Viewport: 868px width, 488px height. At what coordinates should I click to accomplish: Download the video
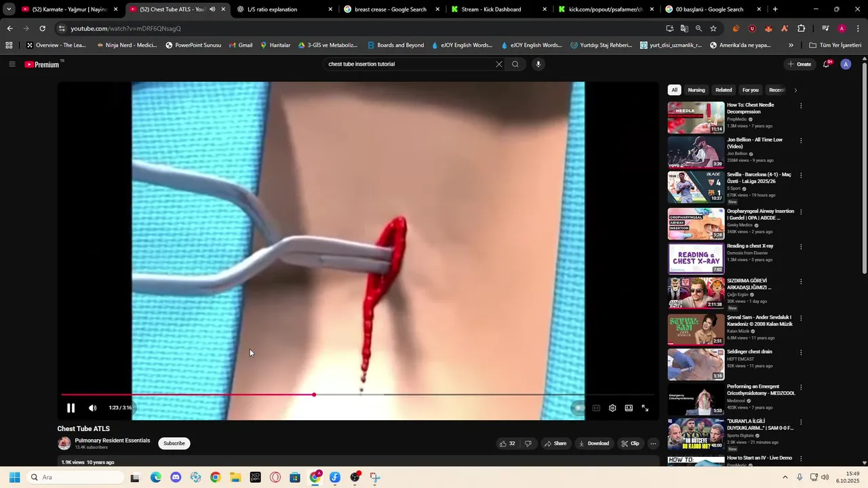[x=593, y=443]
